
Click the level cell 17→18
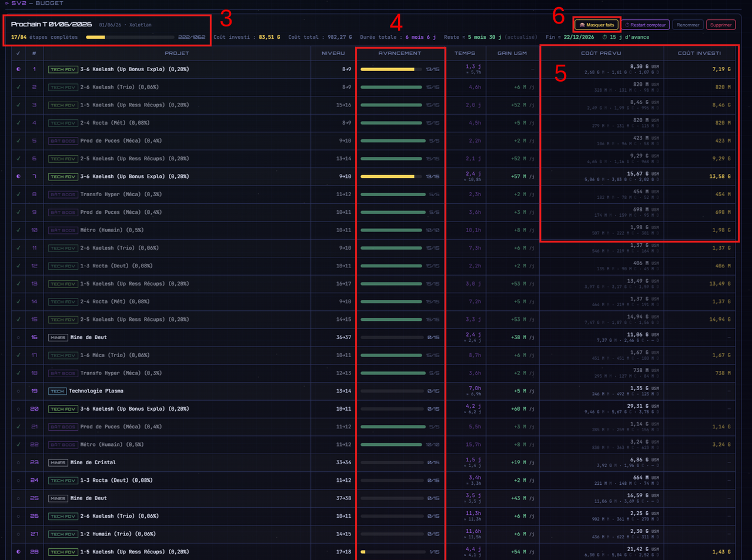(x=343, y=552)
